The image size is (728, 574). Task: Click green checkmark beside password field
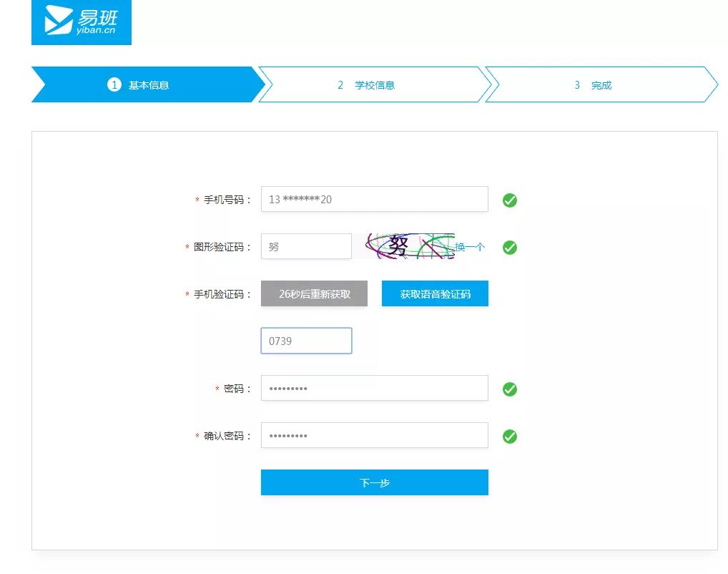click(x=509, y=389)
